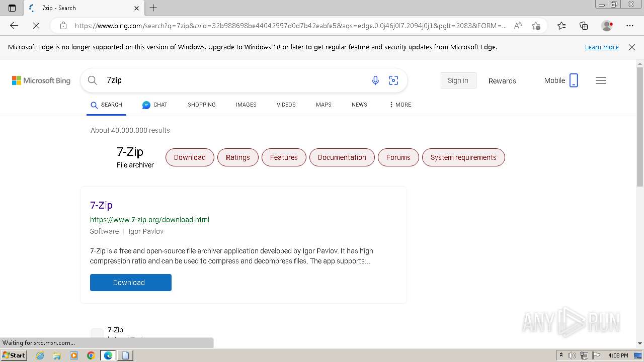Switch to the SHOPPING tab
This screenshot has width=644, height=362.
tap(202, 105)
